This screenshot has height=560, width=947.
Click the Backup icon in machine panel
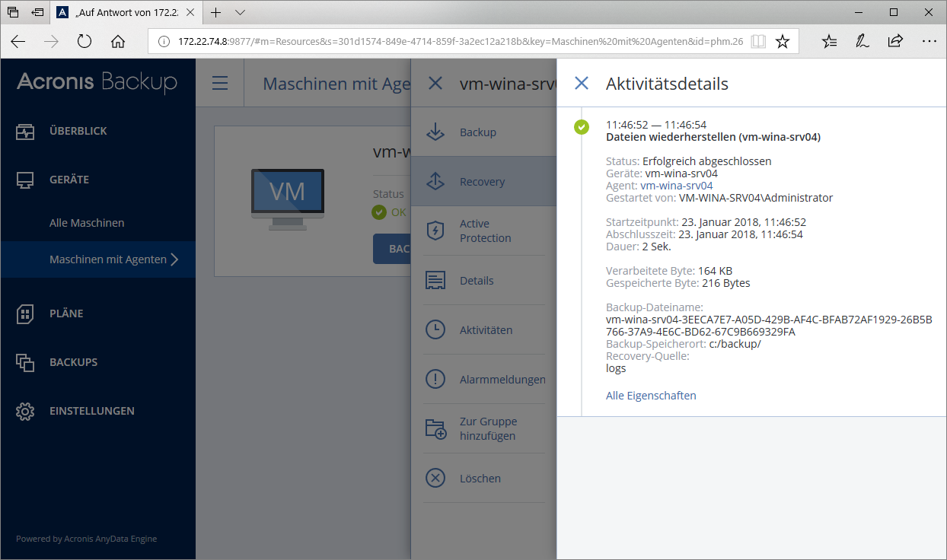[435, 132]
